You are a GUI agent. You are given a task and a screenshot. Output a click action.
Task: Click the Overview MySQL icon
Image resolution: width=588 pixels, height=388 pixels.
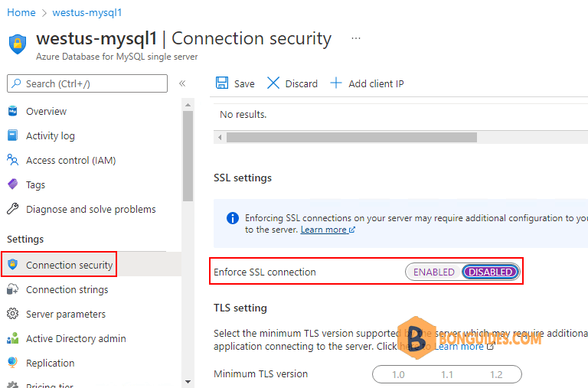[x=13, y=111]
